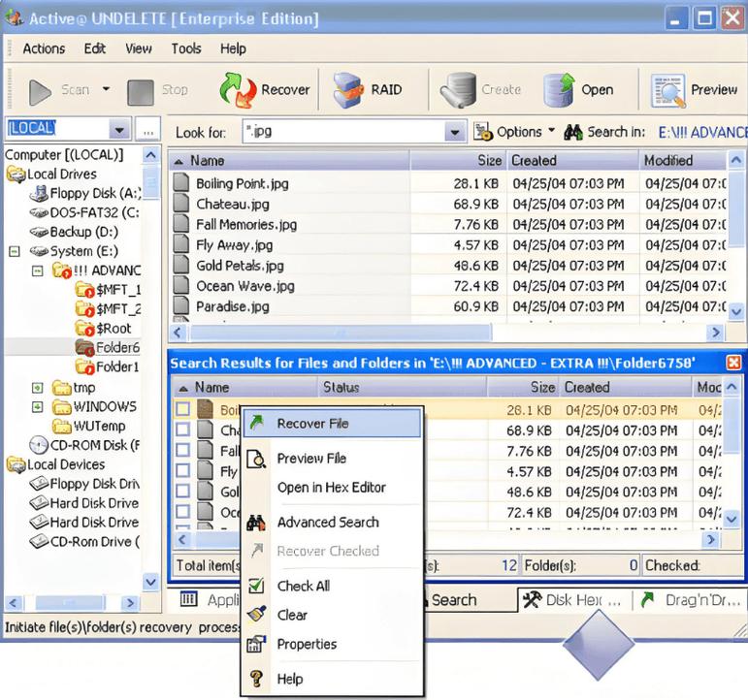The width and height of the screenshot is (748, 700).
Task: Open the (LOCAL) computer dropdown
Action: click(119, 129)
